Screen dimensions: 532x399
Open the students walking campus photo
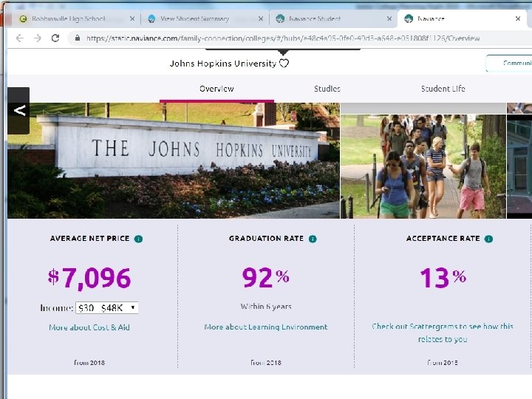423,166
